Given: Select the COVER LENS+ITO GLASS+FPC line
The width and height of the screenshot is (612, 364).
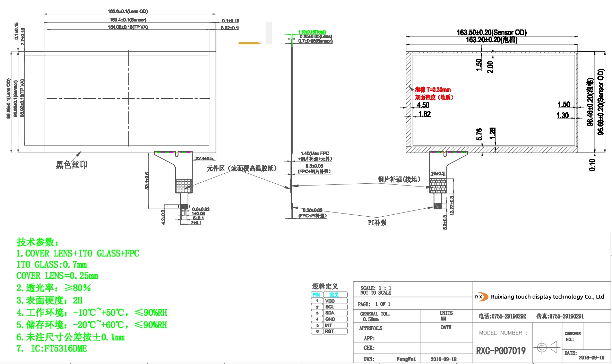Looking at the screenshot, I should click(x=78, y=253).
